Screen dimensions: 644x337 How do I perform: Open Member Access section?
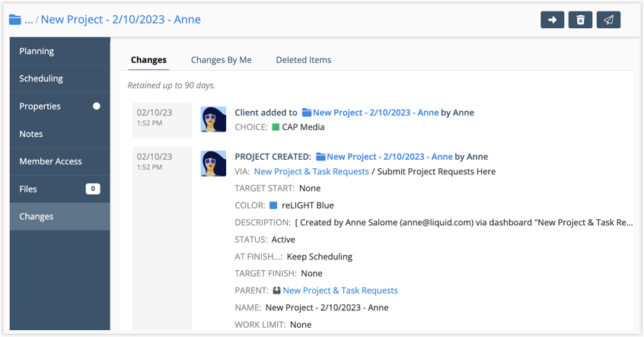pos(50,161)
